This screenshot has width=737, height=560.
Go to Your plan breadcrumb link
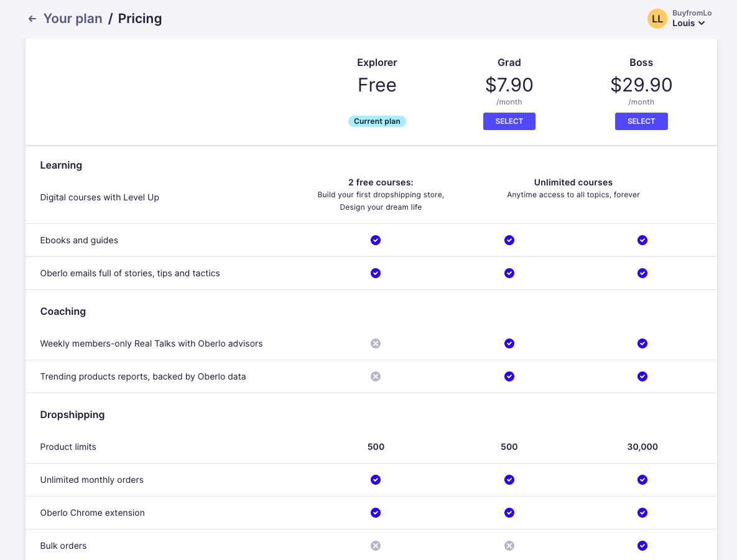pos(73,19)
